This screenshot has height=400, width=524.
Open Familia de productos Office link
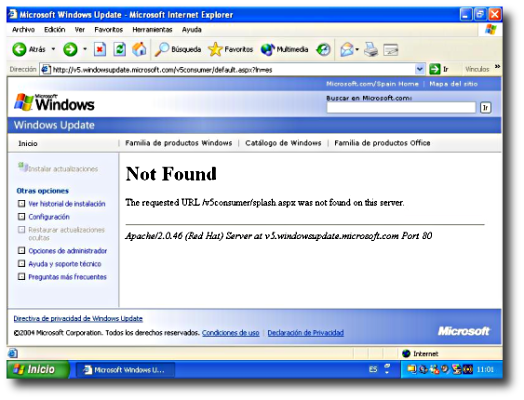[x=382, y=143]
